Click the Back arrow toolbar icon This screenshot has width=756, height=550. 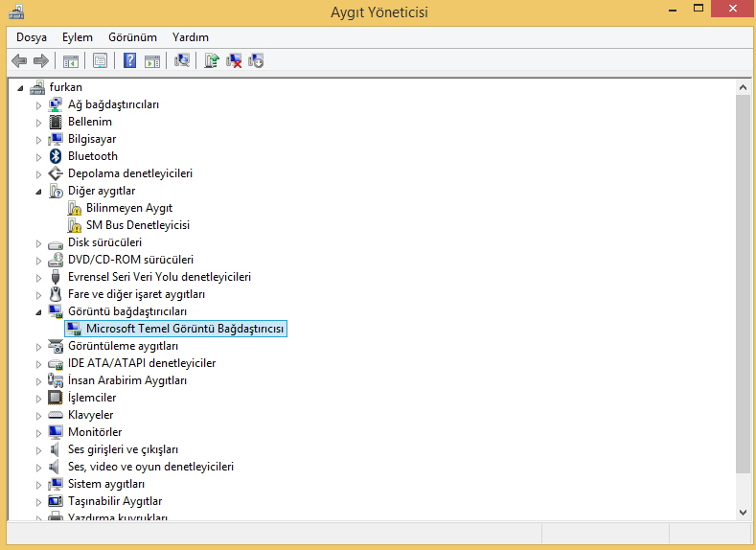click(19, 60)
